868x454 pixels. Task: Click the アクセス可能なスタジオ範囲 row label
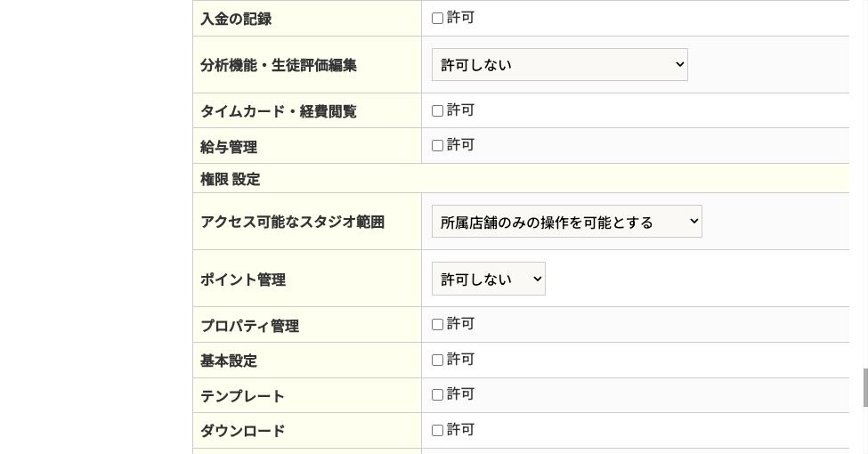click(292, 222)
